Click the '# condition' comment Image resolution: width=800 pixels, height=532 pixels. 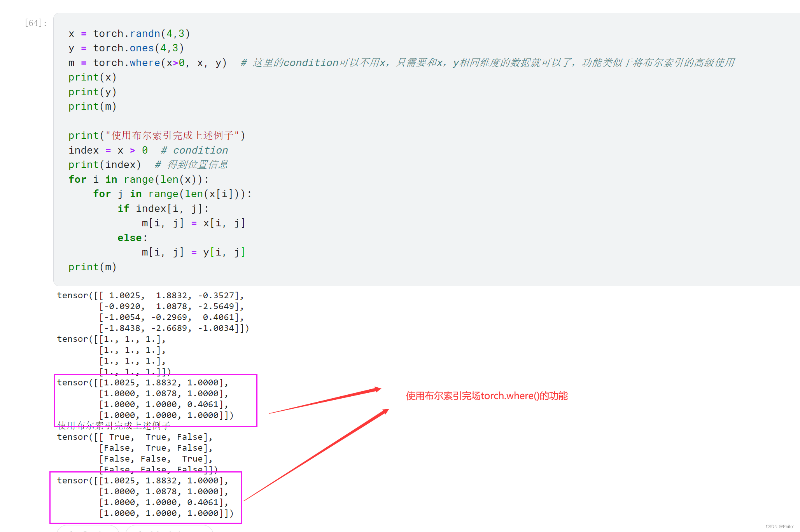coord(194,150)
